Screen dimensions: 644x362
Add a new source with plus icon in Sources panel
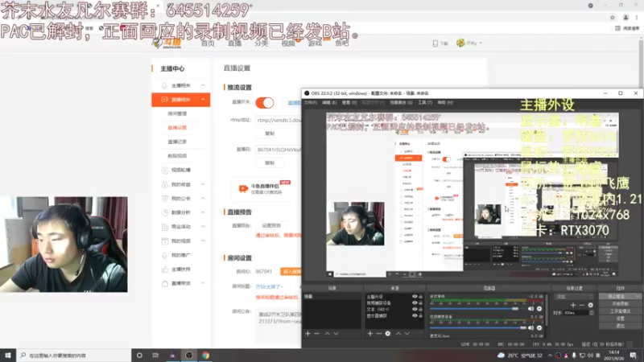[x=370, y=334]
